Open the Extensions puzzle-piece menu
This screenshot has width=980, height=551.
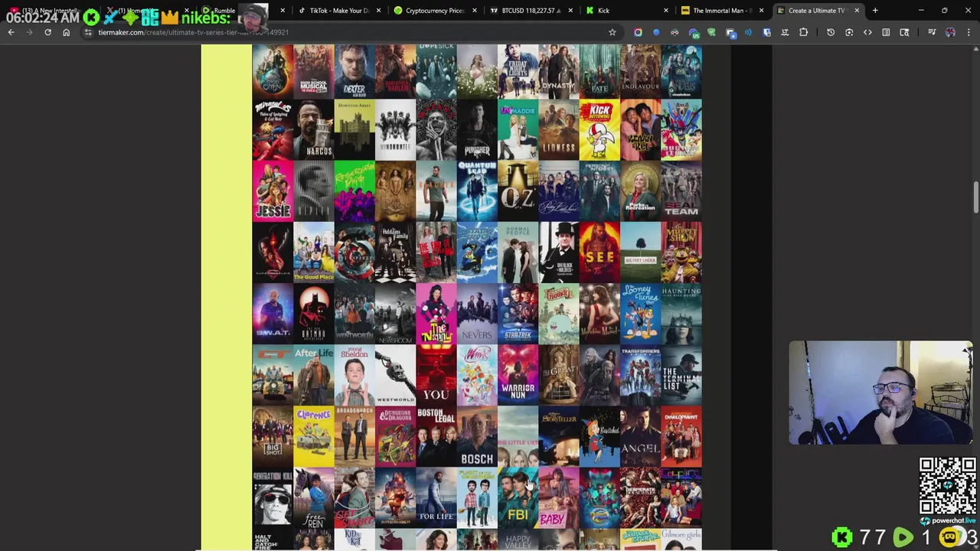pos(803,32)
